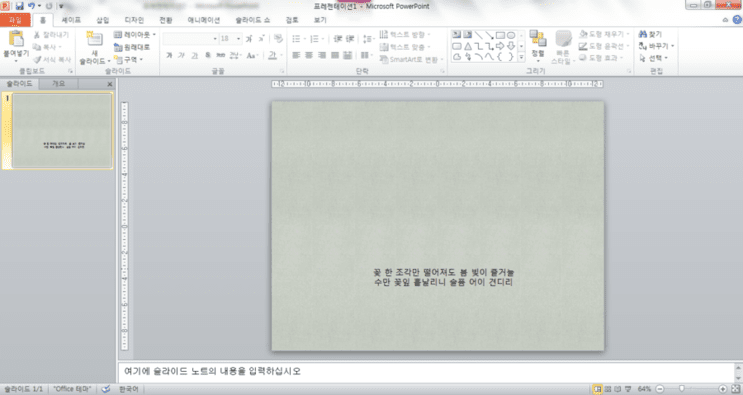
Task: Click the Arrange (정렬) icon
Action: click(538, 39)
